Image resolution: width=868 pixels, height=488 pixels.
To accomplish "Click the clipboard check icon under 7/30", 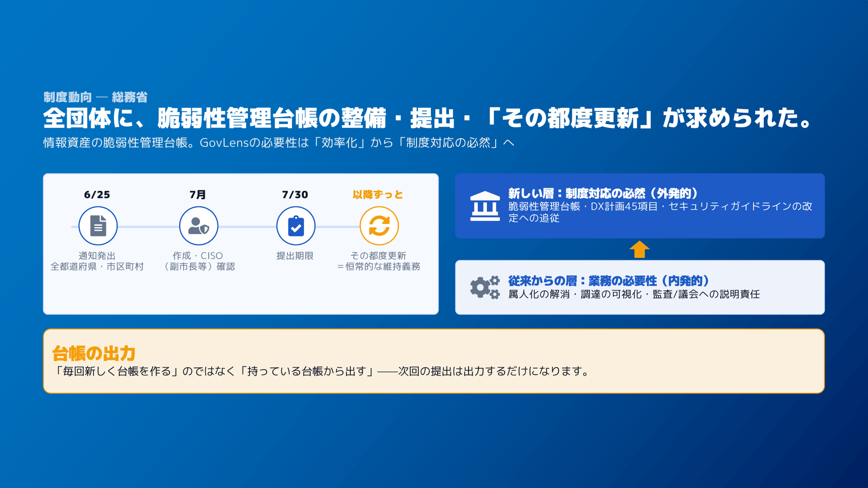I will coord(296,226).
